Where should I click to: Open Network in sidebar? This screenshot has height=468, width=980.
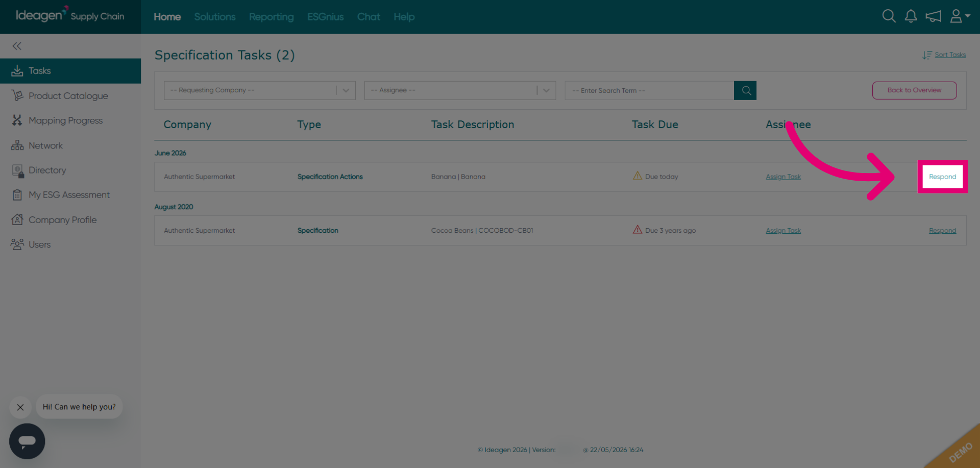(70, 145)
